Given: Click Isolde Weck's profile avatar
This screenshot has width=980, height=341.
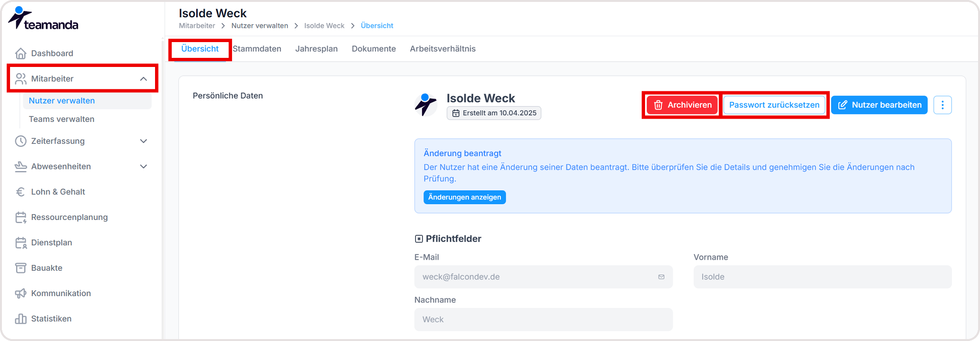Looking at the screenshot, I should 425,105.
